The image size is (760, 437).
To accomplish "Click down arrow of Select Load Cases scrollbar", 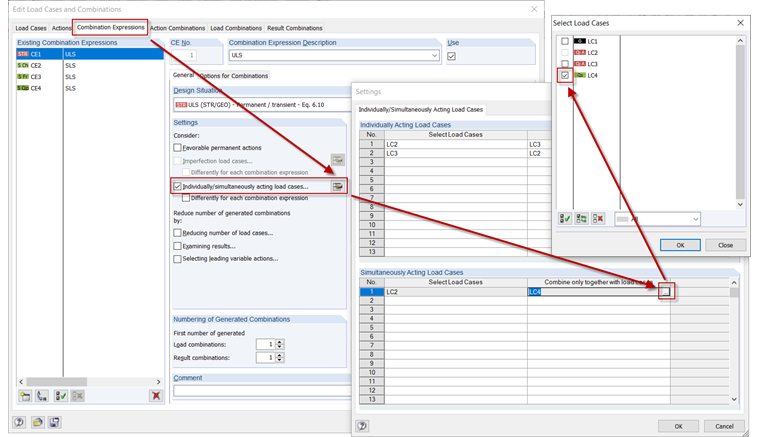I will (740, 204).
